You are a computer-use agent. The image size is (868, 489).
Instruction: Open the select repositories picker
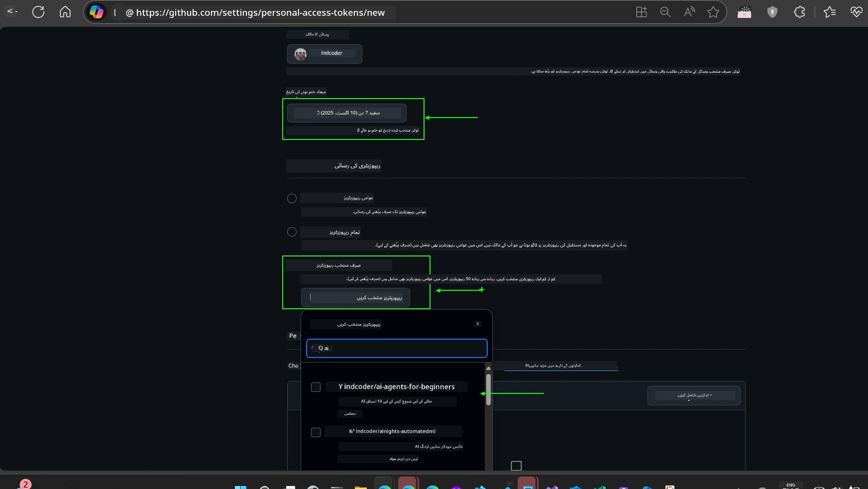click(355, 297)
